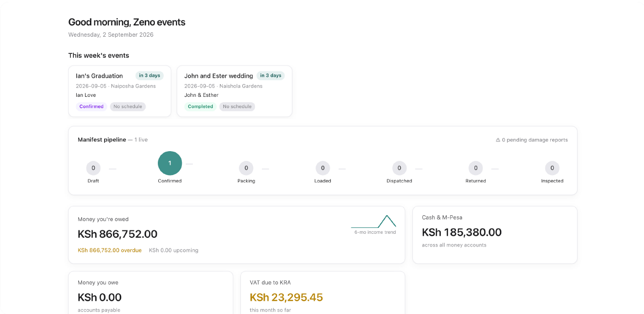Click the No schedule badge on wedding card
The width and height of the screenshot is (644, 314).
[237, 107]
